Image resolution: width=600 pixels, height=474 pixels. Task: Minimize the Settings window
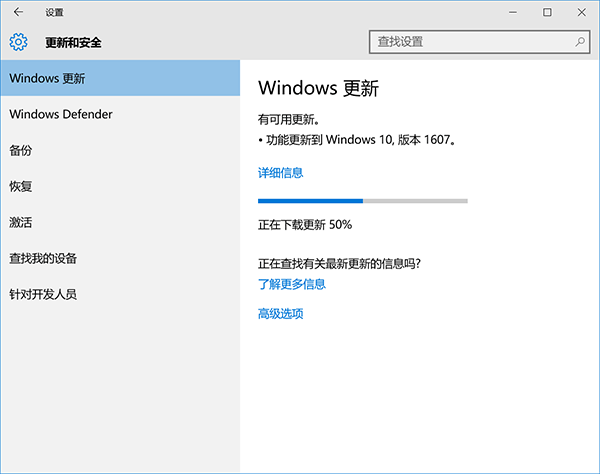[513, 12]
